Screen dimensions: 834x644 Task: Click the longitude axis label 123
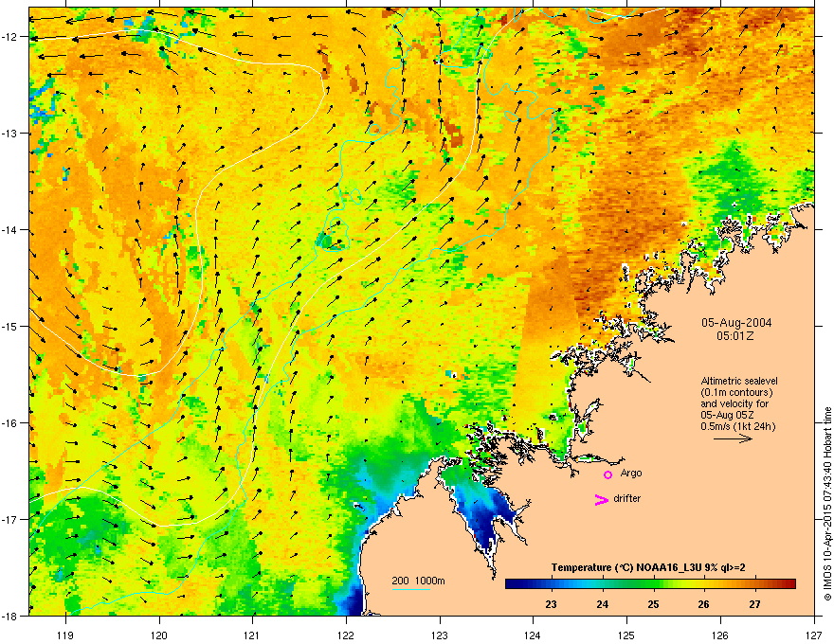(440, 635)
